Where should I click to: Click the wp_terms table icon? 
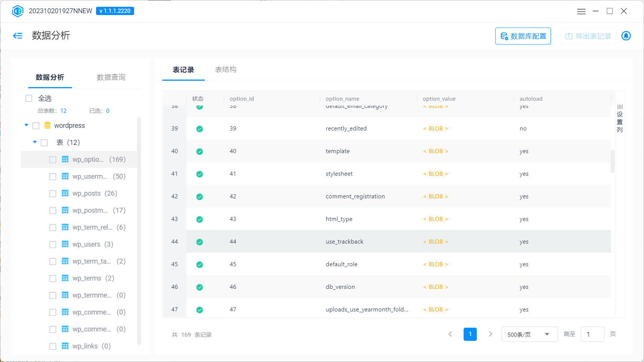tap(65, 278)
